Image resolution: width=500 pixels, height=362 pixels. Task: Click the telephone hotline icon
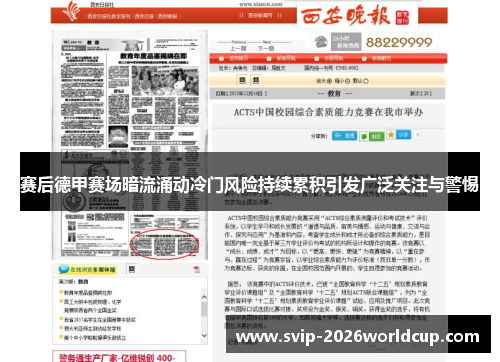point(321,42)
